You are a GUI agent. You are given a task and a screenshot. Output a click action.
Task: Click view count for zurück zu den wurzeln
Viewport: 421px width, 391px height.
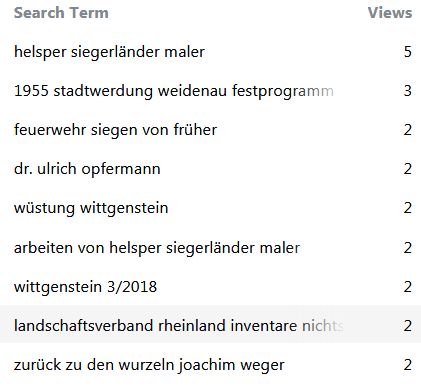[x=408, y=365]
